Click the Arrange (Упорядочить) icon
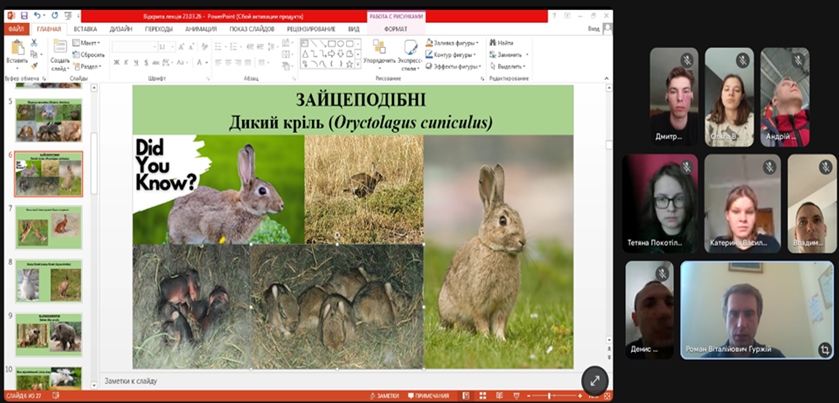 pyautogui.click(x=379, y=47)
